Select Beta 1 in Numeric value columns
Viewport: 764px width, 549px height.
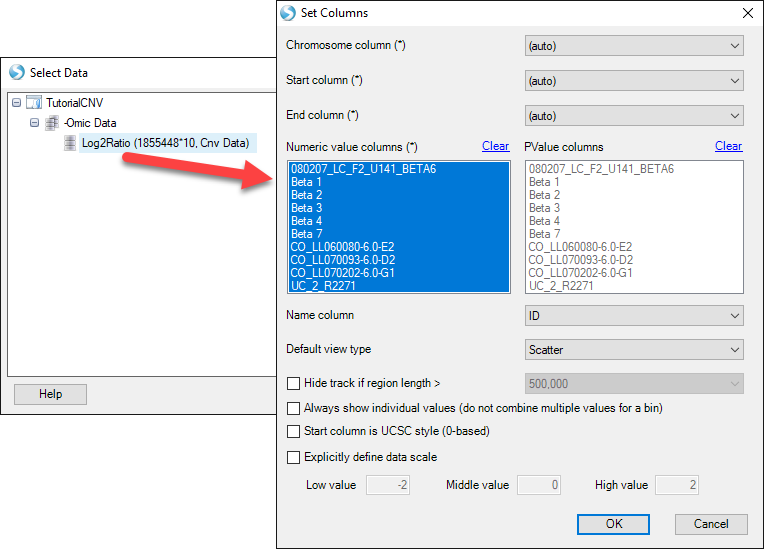[399, 182]
